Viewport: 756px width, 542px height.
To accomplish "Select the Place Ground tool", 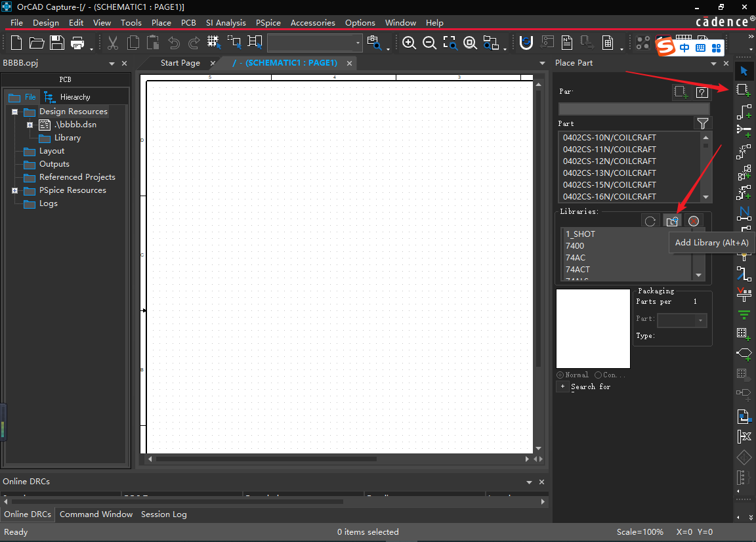I will click(x=744, y=315).
